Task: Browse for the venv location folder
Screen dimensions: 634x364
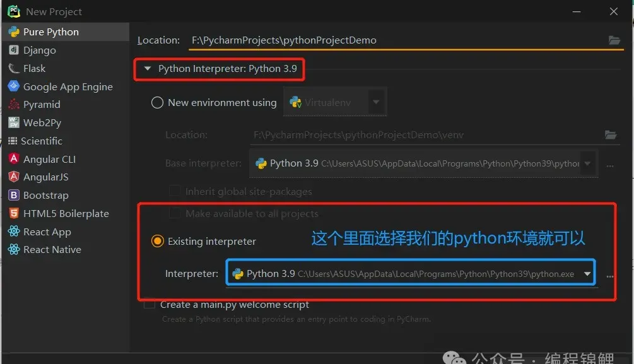Action: [611, 134]
